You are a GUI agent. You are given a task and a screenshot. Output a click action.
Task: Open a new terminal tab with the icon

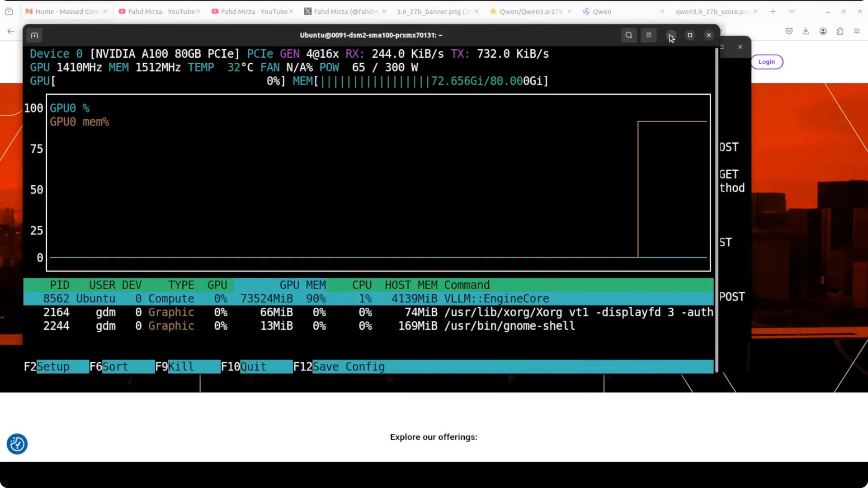34,35
